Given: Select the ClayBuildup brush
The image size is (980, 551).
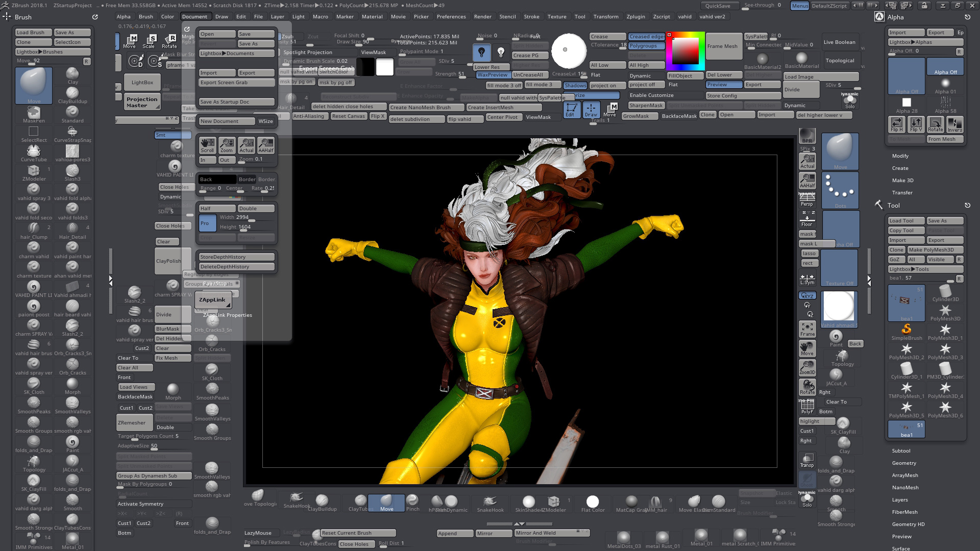Looking at the screenshot, I should click(72, 95).
